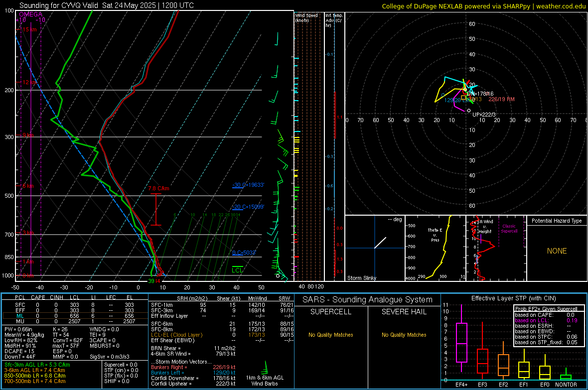Click the green 1km & 6km wind barb icon
588x390 pixels.
[x=266, y=367]
